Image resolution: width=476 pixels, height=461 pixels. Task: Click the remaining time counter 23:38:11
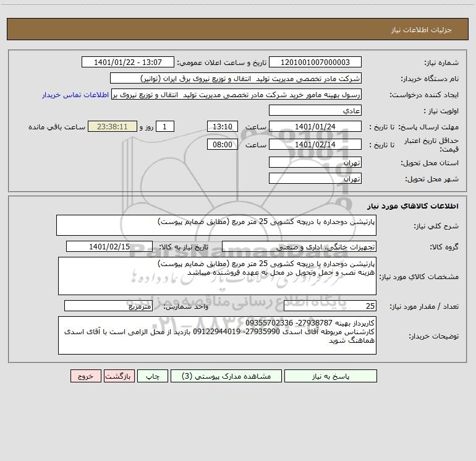tap(113, 126)
